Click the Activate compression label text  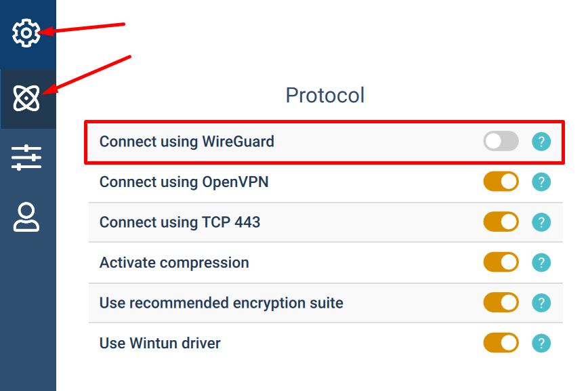tap(174, 263)
